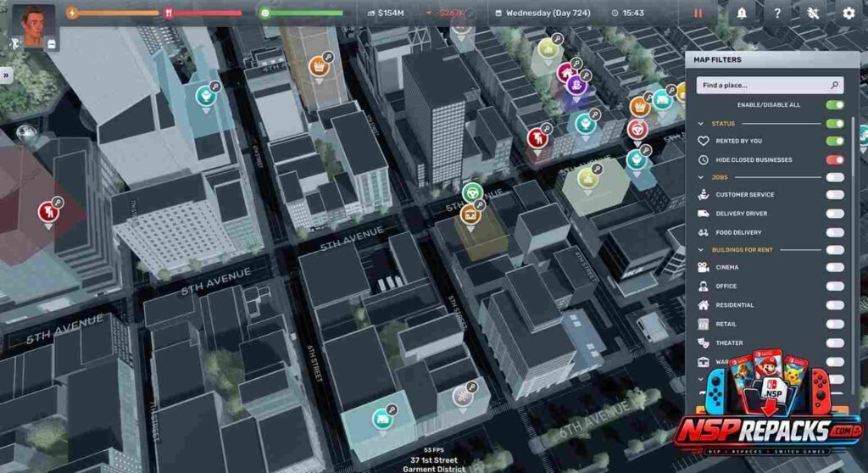Click the heart icon beside Rented By You

click(x=703, y=142)
